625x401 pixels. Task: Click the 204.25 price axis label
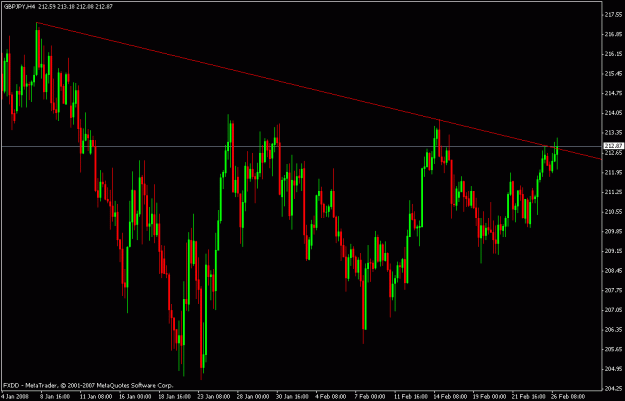tap(614, 389)
